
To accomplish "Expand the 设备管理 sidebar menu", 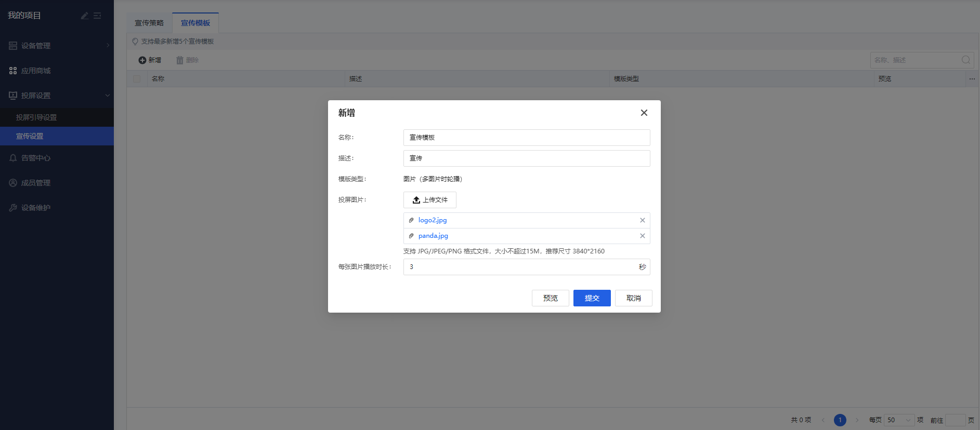I will click(57, 46).
